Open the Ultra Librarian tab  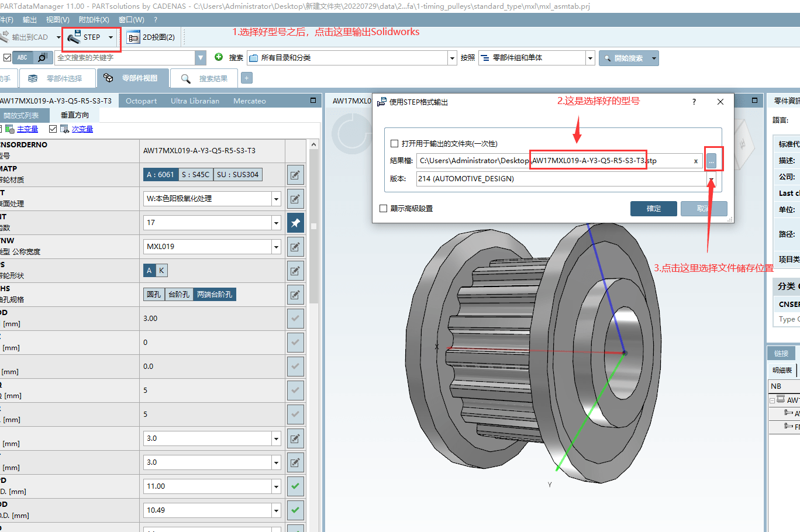[x=195, y=101]
